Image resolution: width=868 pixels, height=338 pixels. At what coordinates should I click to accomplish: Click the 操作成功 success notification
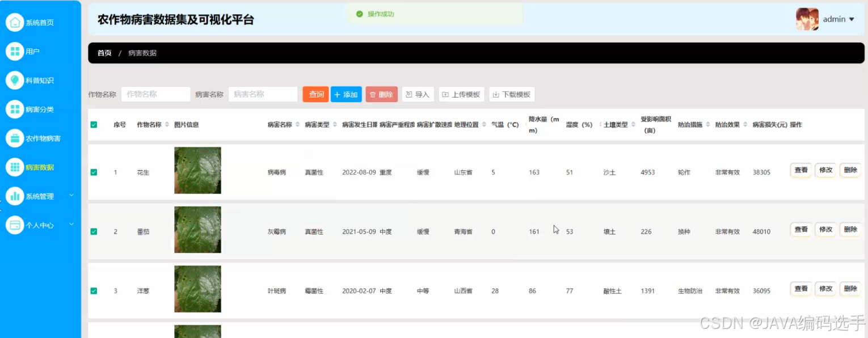coord(435,14)
